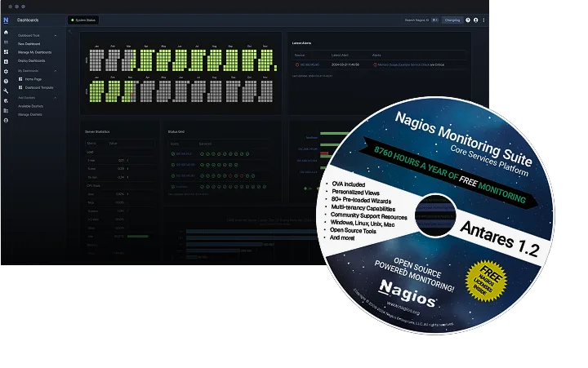The image size is (588, 368).
Task: Click the Antares 1.2 label on disc
Action: point(501,239)
